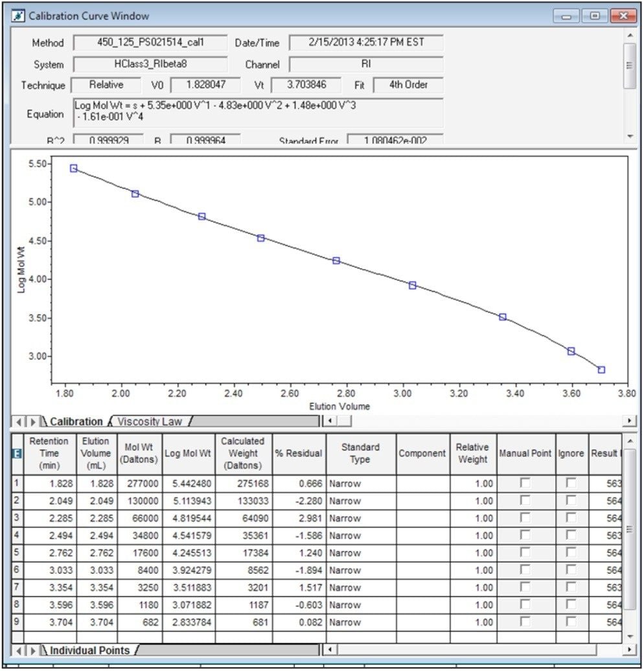The width and height of the screenshot is (644, 671).
Task: Enable Ignore checkbox for row 7 (3250 Da)
Action: 571,587
